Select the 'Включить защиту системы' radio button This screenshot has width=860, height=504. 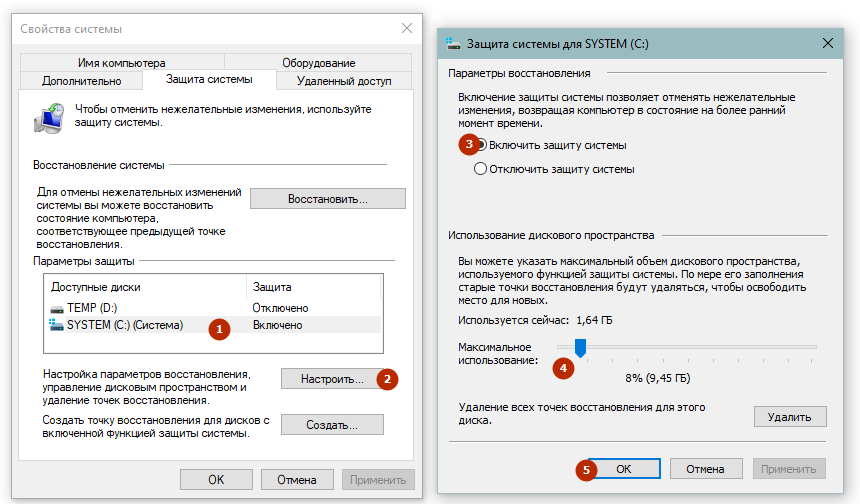481,145
